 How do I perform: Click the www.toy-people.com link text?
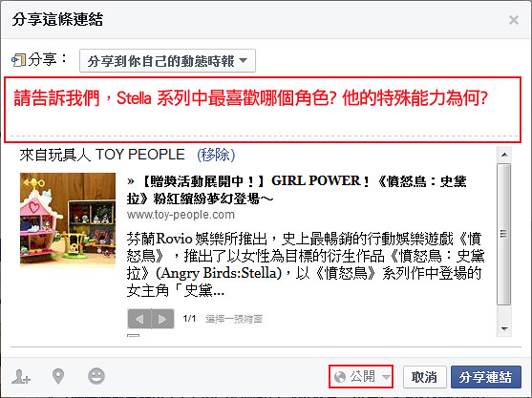[x=181, y=215]
